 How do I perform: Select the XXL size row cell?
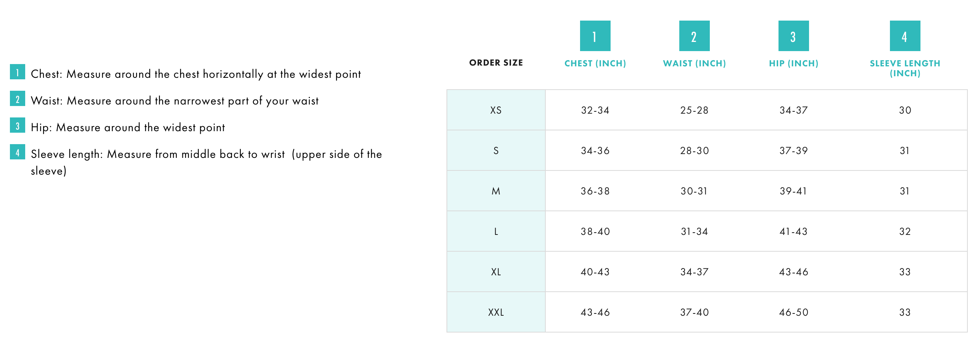tap(496, 312)
